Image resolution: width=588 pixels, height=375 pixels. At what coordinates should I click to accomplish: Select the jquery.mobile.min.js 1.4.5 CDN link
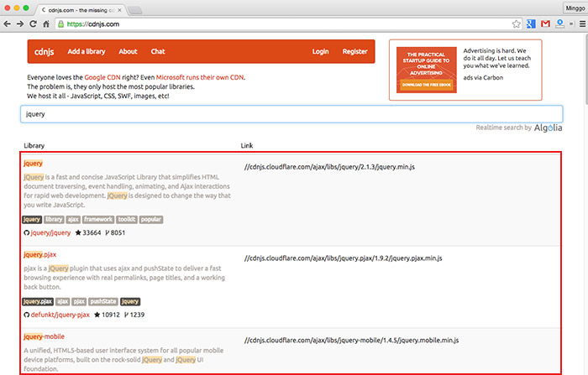[351, 340]
